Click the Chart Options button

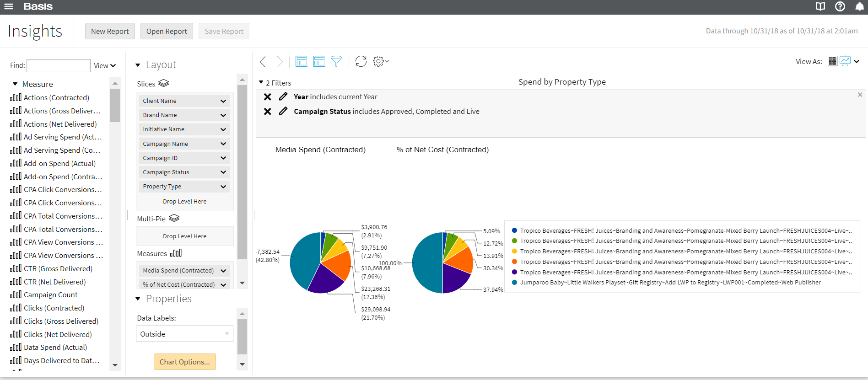184,362
